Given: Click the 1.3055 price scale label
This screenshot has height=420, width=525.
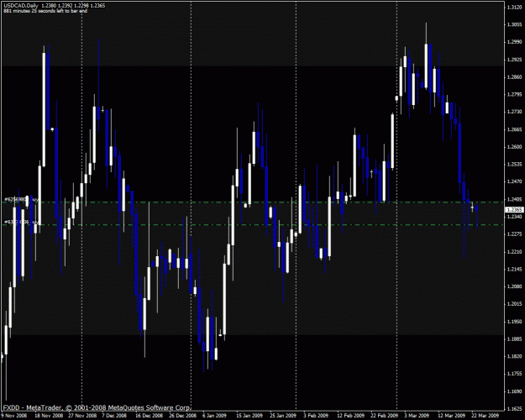Looking at the screenshot, I should click(515, 24).
